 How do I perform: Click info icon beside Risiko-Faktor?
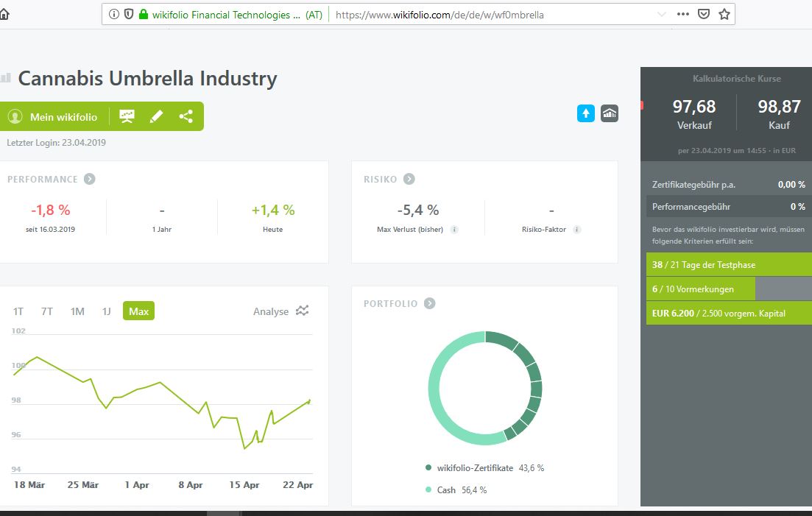point(577,230)
